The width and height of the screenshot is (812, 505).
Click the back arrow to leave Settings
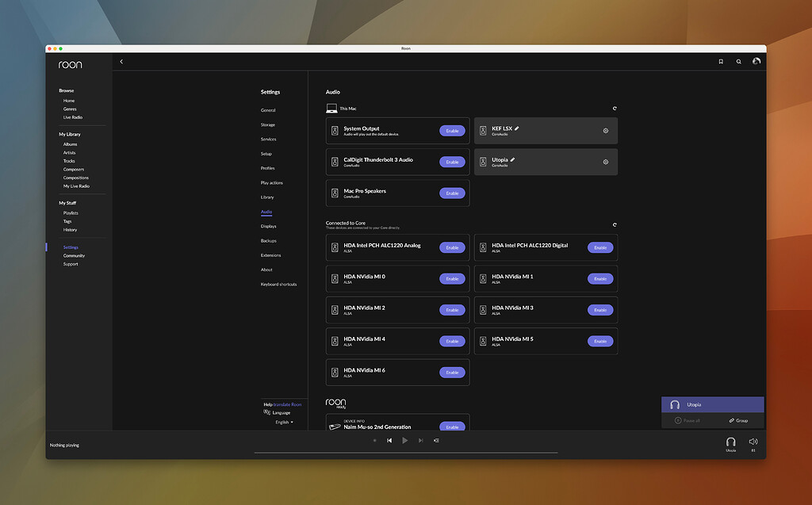coord(121,61)
